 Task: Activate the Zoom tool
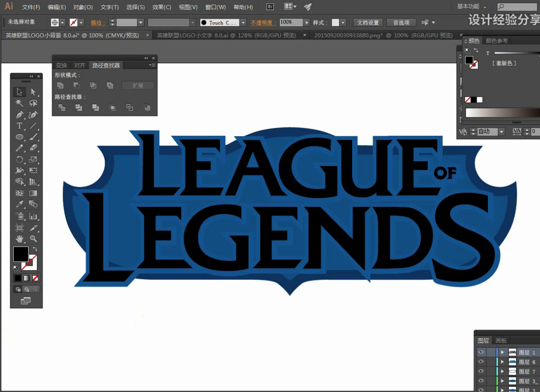pyautogui.click(x=33, y=238)
